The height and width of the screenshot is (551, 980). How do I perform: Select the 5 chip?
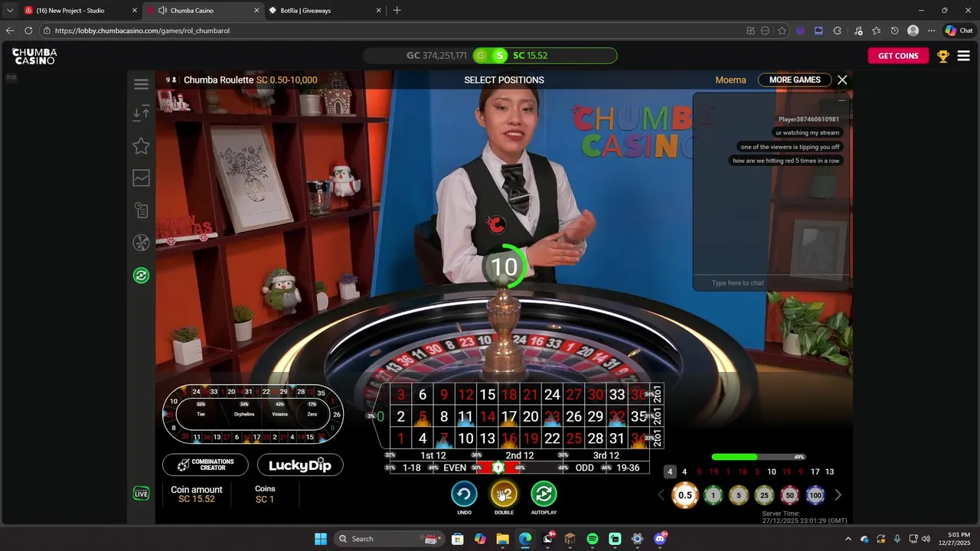click(739, 495)
